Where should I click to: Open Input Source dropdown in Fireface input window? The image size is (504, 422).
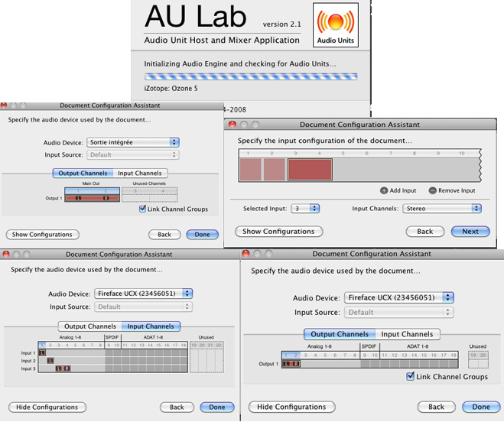[143, 307]
